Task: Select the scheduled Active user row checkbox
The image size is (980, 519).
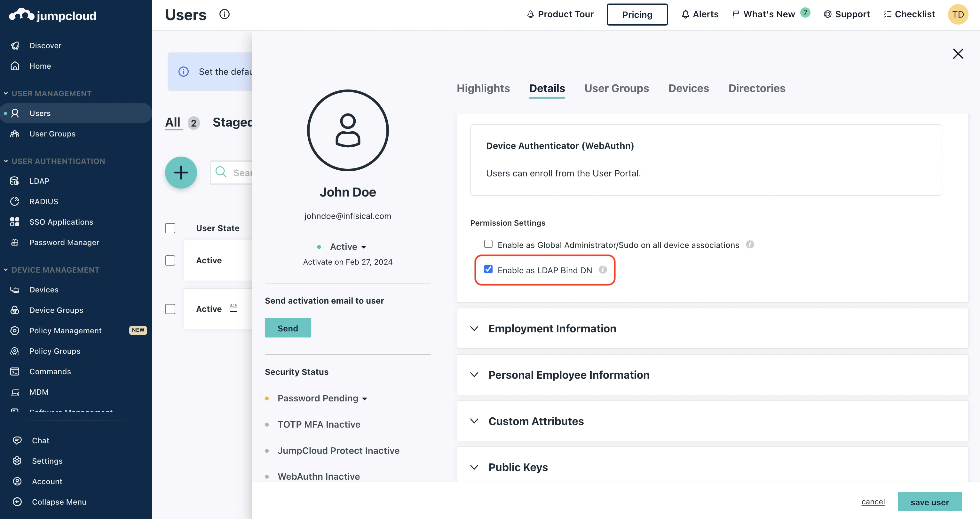Action: click(170, 309)
